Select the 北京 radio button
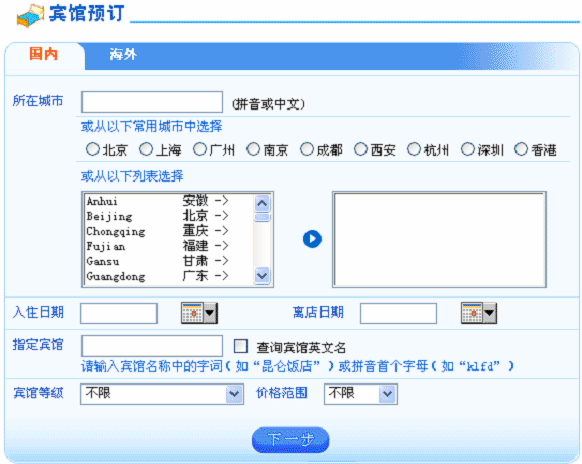 (93, 150)
